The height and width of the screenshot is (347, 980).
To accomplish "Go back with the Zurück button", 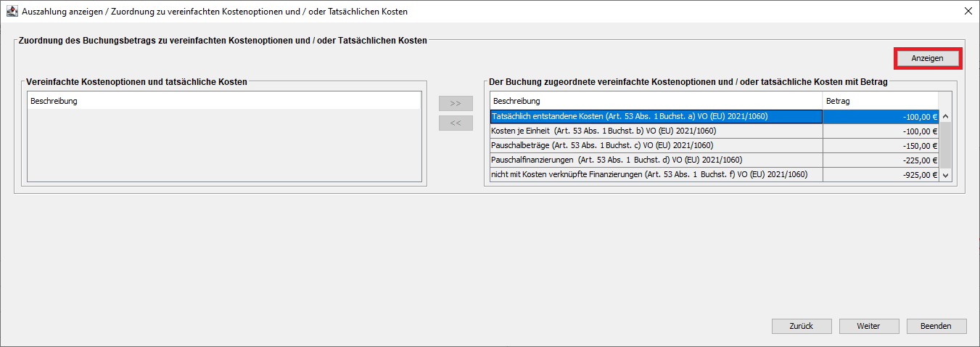I will (x=801, y=326).
